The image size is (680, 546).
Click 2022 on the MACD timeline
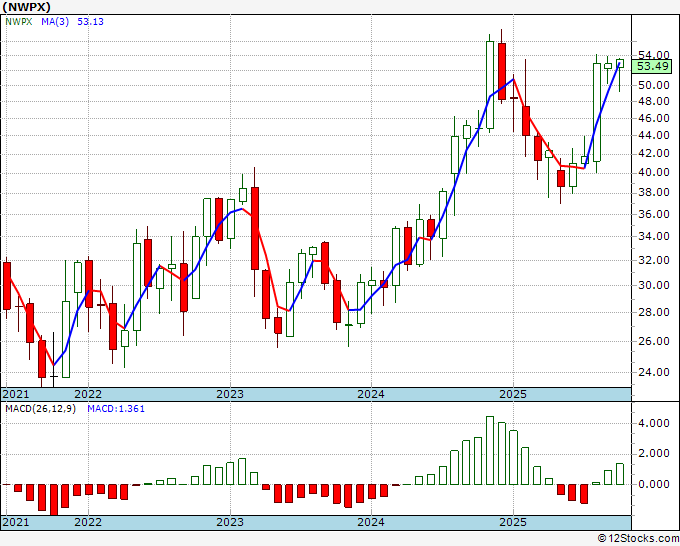(88, 522)
